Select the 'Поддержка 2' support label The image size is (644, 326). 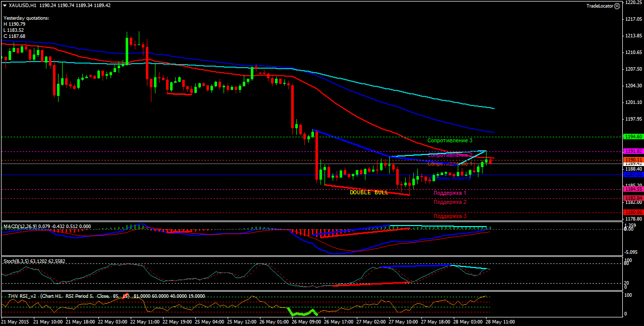[x=450, y=202]
